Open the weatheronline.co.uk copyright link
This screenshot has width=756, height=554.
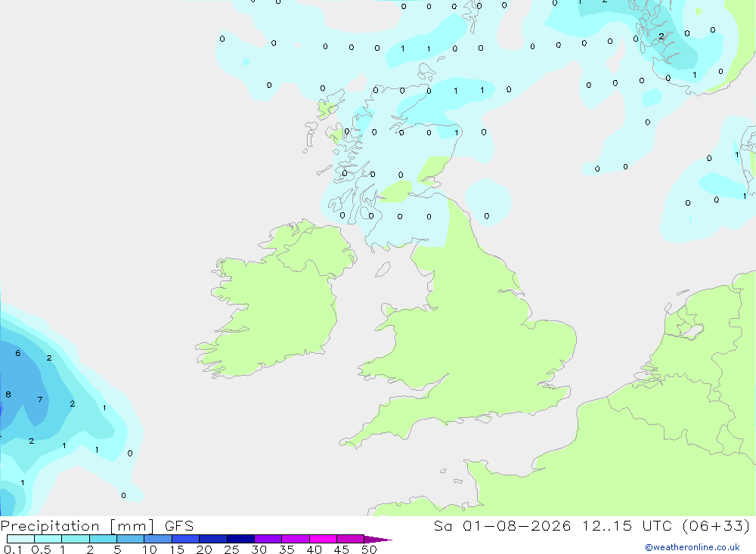tap(692, 547)
